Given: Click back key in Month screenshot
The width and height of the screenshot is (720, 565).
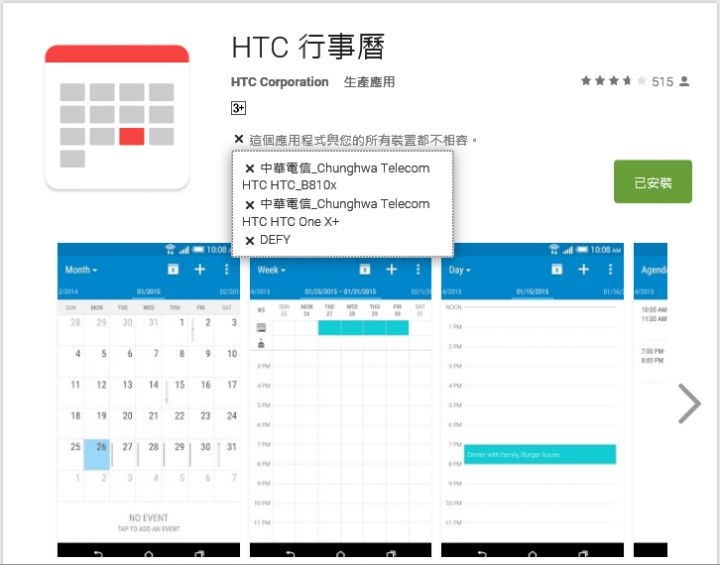Looking at the screenshot, I should 98,554.
